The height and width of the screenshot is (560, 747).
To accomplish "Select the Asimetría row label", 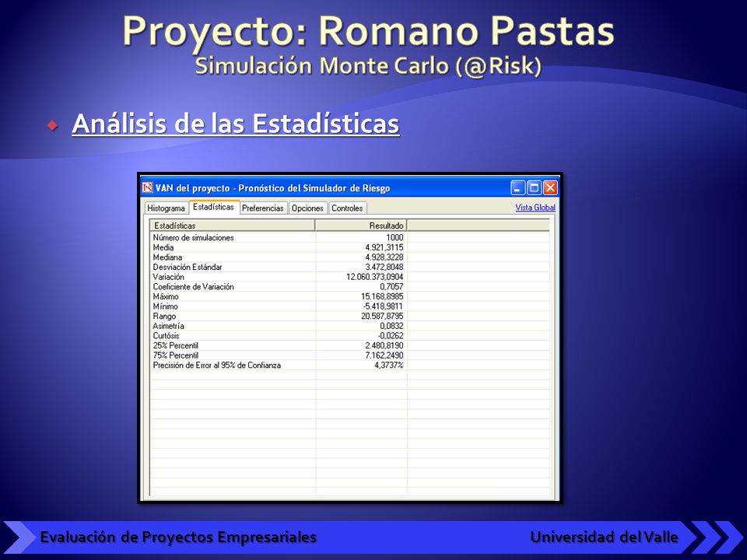I will tap(168, 326).
